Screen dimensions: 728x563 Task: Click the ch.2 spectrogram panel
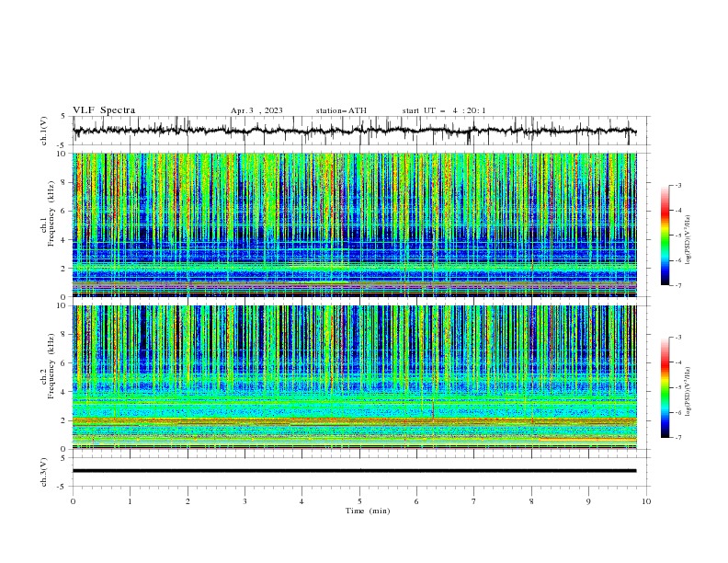tap(355, 377)
